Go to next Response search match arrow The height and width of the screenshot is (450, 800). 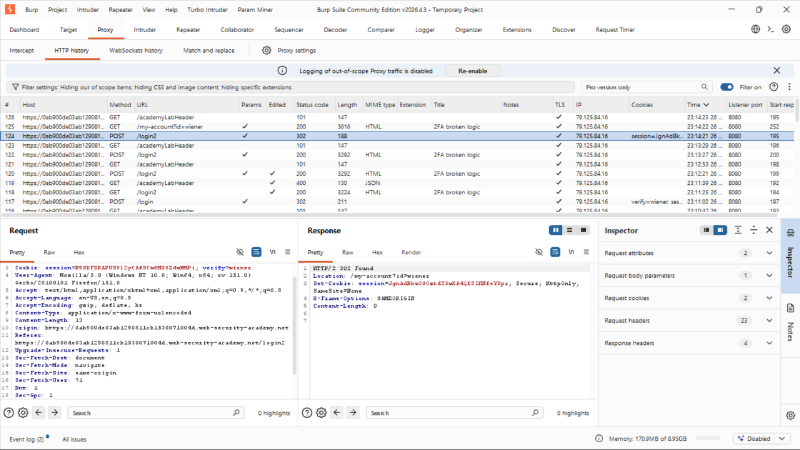tap(353, 412)
